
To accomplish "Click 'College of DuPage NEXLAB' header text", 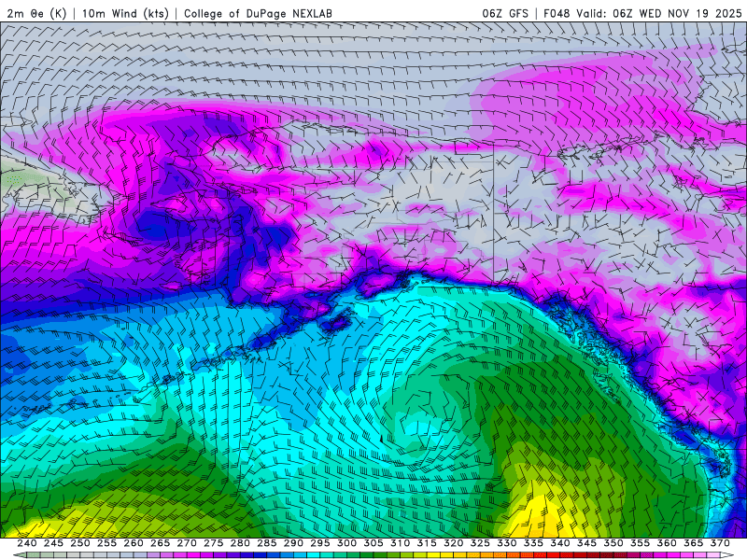I will [x=258, y=13].
